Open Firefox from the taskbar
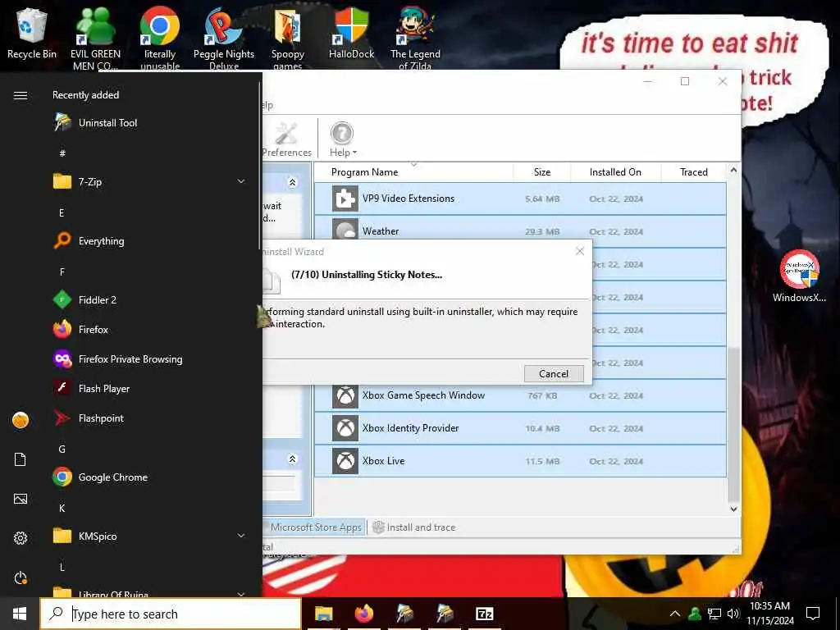This screenshot has width=840, height=630. [364, 614]
